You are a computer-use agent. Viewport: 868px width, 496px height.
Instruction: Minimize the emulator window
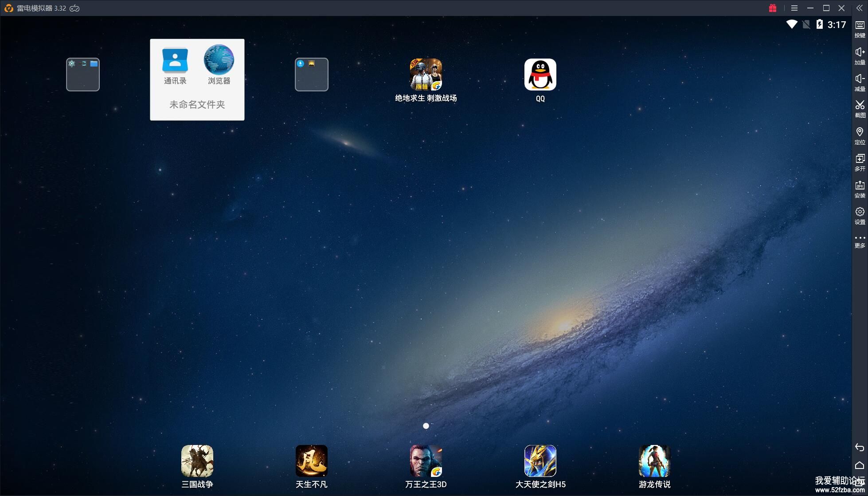810,8
